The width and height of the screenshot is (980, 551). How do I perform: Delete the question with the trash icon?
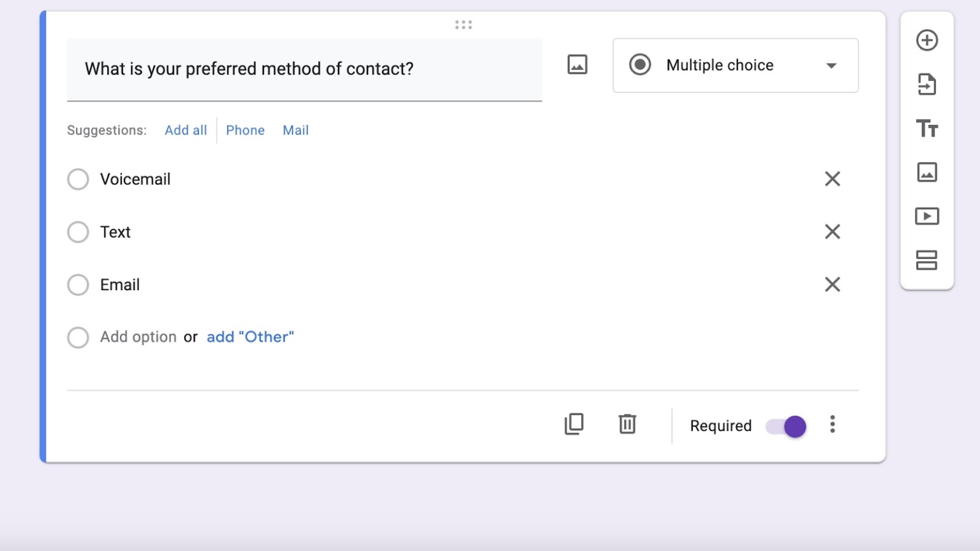point(627,425)
